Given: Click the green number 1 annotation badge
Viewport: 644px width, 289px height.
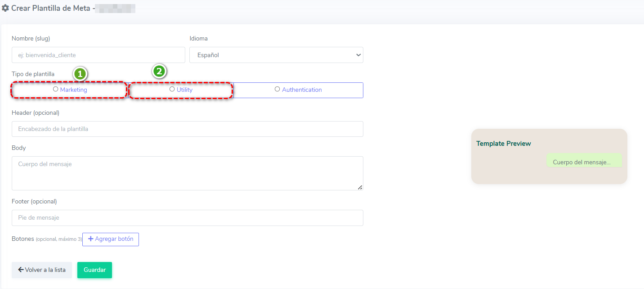Looking at the screenshot, I should pyautogui.click(x=80, y=74).
